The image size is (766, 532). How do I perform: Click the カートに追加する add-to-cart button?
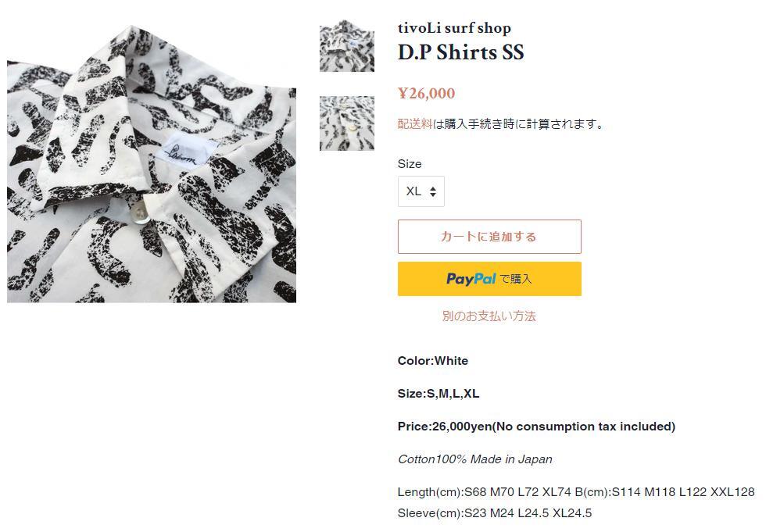coord(489,237)
